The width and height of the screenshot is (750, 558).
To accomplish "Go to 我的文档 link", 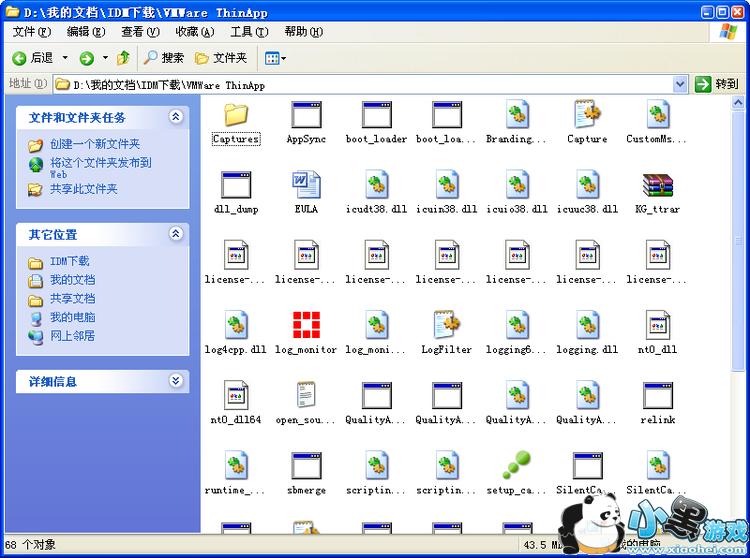I will point(72,280).
